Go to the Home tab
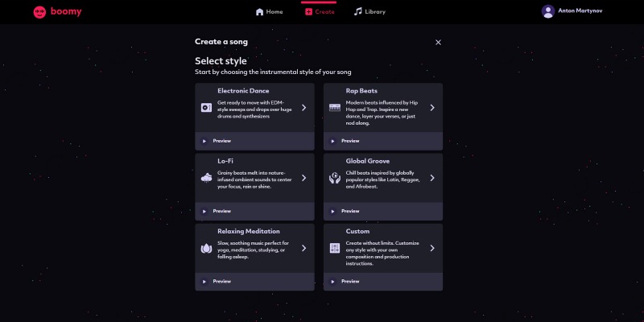 (269, 11)
